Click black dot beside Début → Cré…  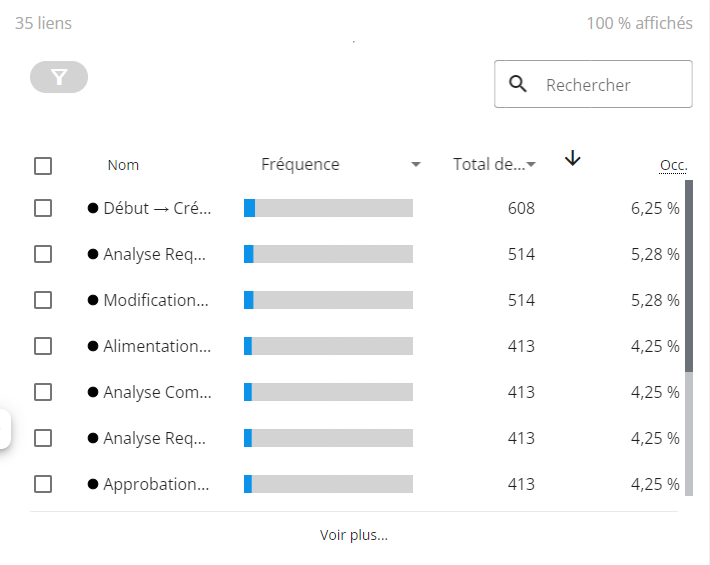pyautogui.click(x=93, y=208)
